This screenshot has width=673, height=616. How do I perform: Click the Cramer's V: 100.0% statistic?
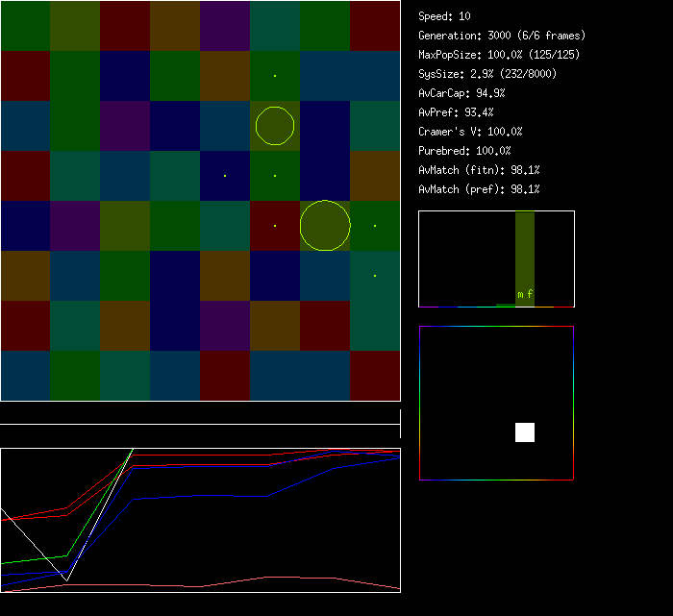(470, 132)
